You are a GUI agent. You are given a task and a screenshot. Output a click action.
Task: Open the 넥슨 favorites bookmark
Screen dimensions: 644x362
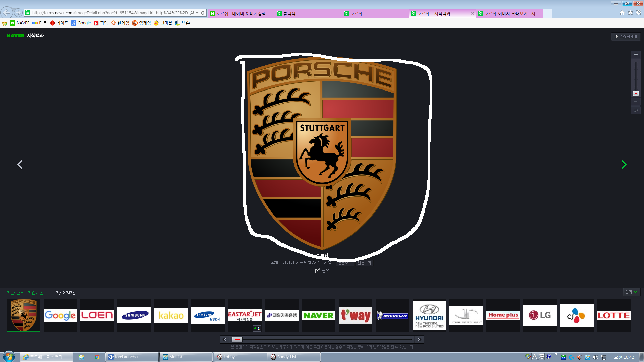pos(182,23)
